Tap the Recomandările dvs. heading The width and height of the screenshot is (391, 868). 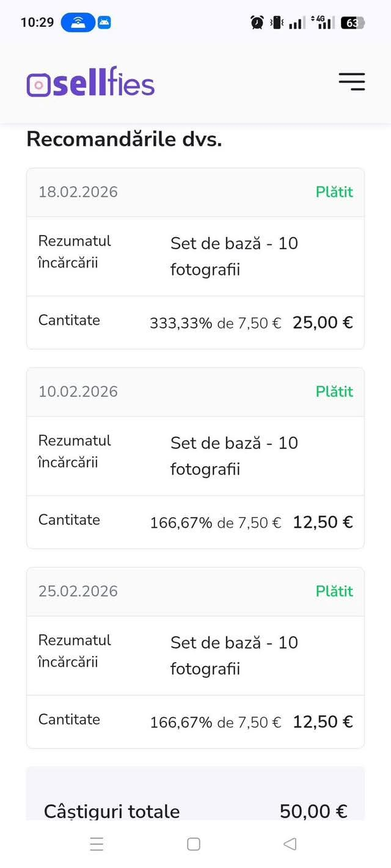pyautogui.click(x=124, y=139)
